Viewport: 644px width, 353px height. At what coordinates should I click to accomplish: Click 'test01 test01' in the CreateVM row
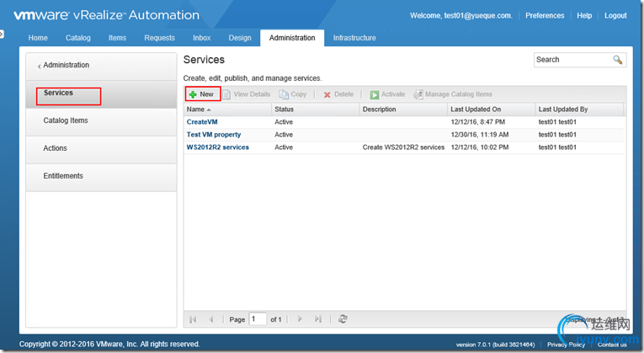click(557, 122)
